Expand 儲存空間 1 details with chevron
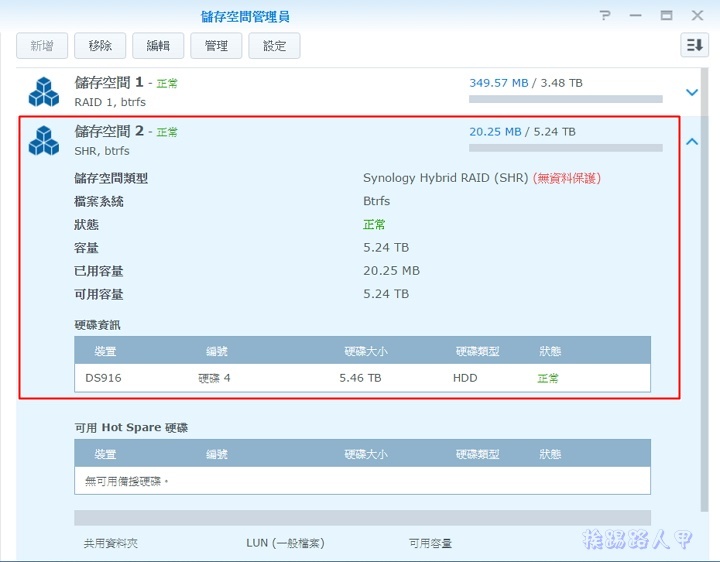 [692, 92]
